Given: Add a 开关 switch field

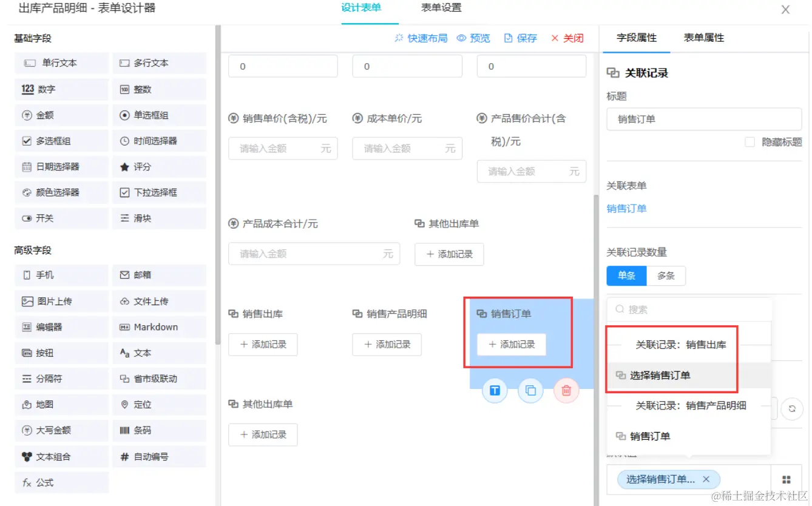Looking at the screenshot, I should (x=61, y=218).
